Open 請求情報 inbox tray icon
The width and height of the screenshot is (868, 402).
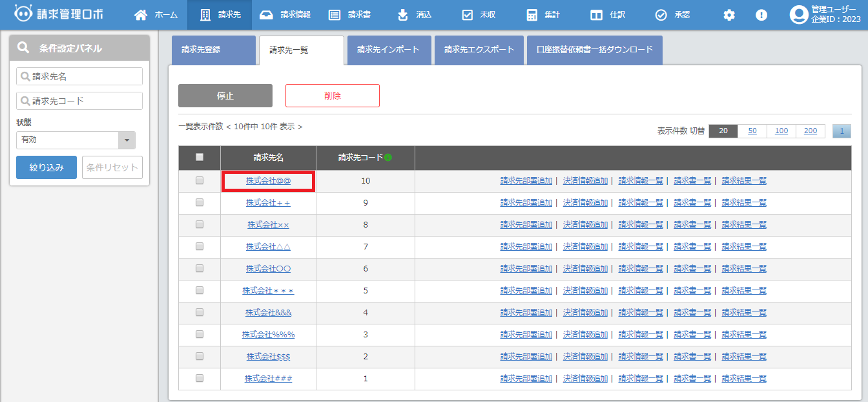265,15
